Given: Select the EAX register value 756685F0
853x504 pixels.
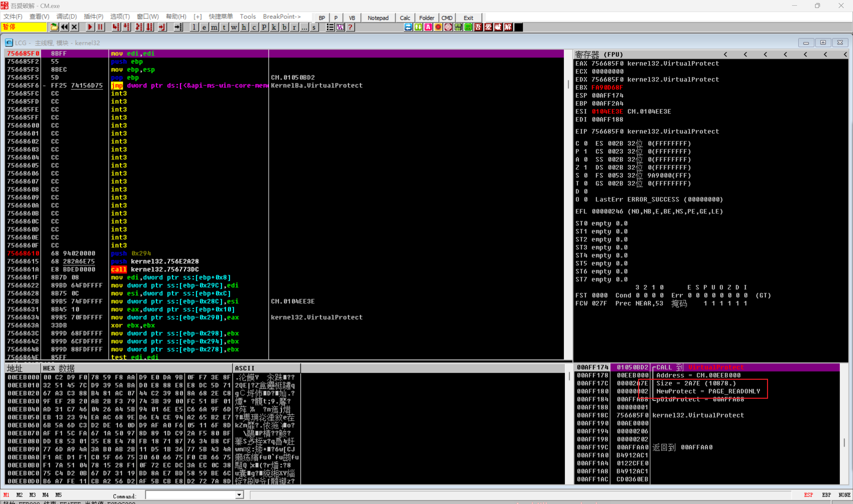Looking at the screenshot, I should coord(607,64).
